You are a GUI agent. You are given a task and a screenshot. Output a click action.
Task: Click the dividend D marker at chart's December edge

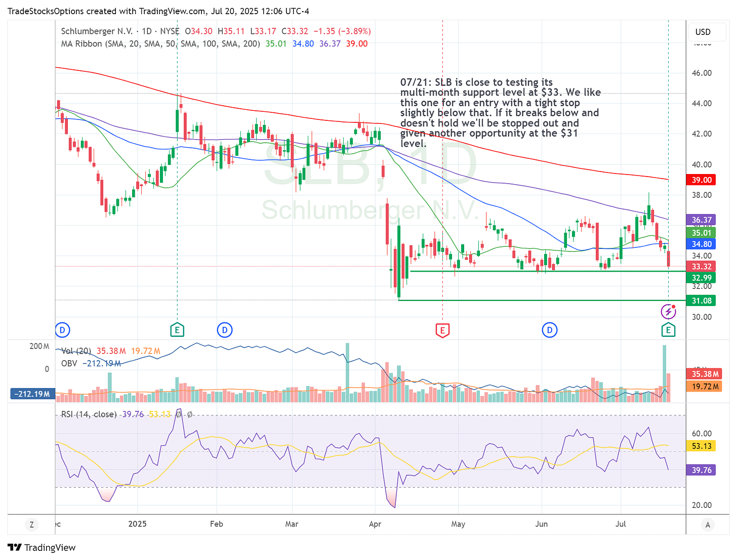(x=62, y=330)
